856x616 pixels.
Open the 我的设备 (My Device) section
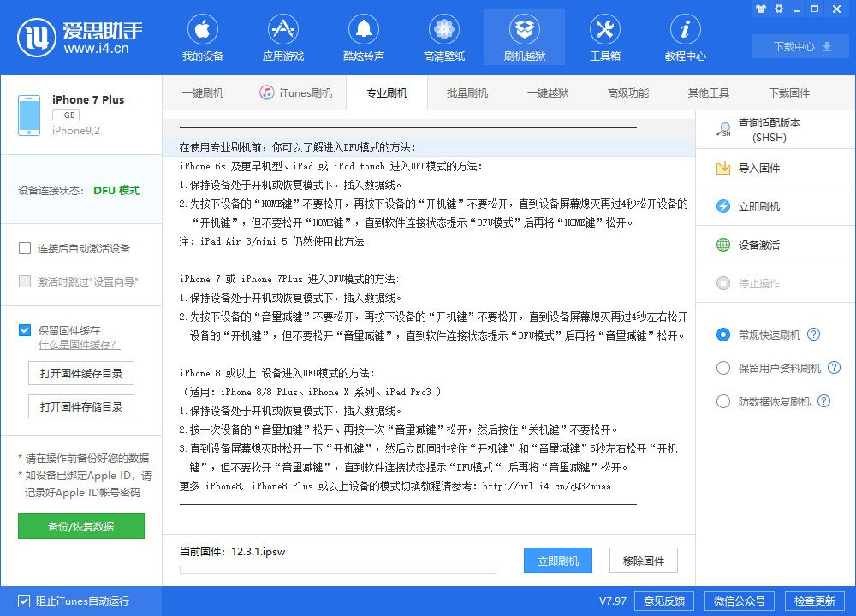pos(202,37)
